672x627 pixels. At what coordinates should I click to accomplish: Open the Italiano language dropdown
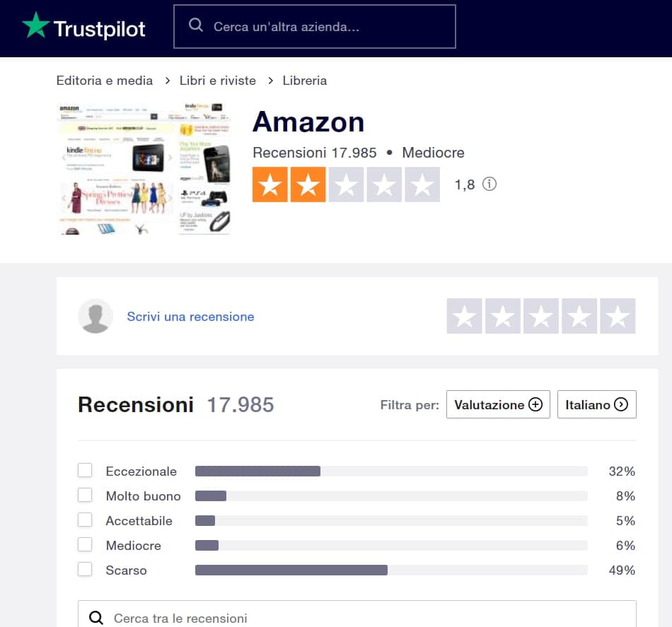[596, 405]
